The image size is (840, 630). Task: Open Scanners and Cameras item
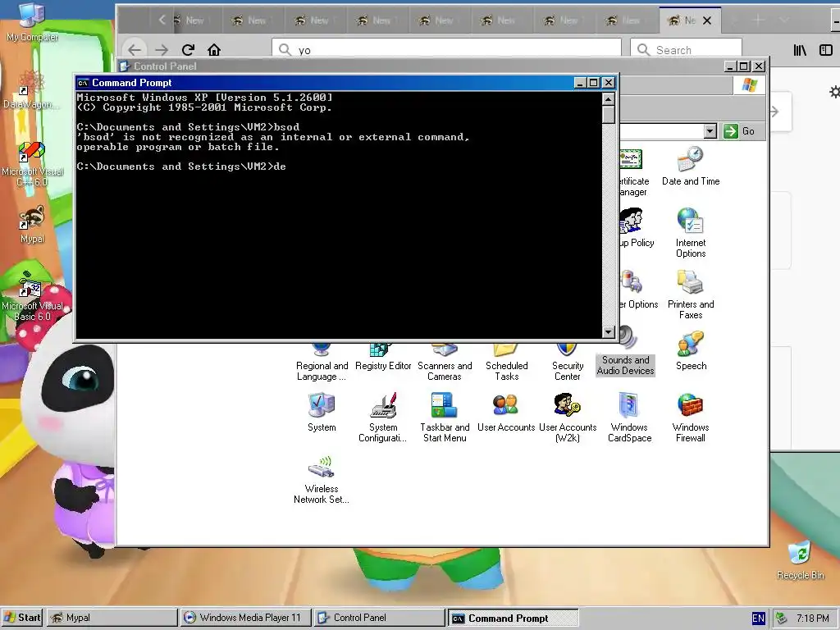(445, 362)
